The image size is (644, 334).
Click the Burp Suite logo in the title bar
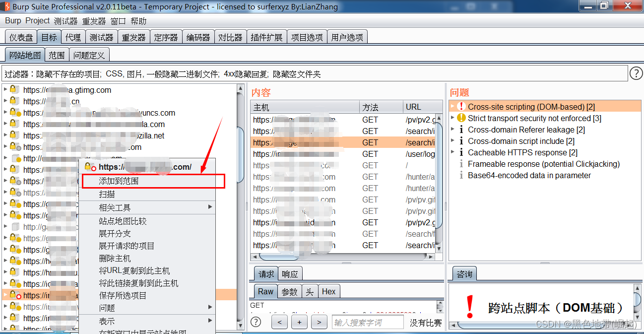click(6, 6)
